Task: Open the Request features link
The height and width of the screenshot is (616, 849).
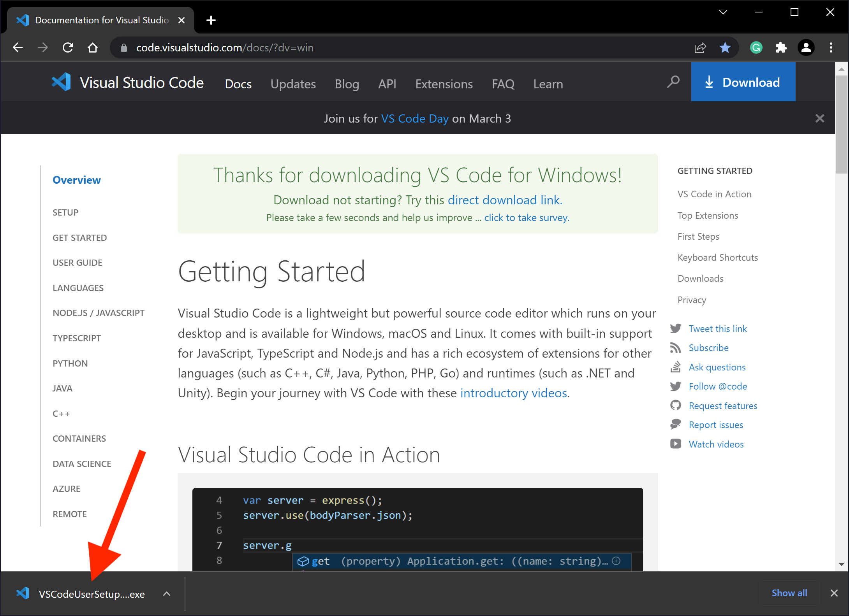Action: tap(723, 405)
